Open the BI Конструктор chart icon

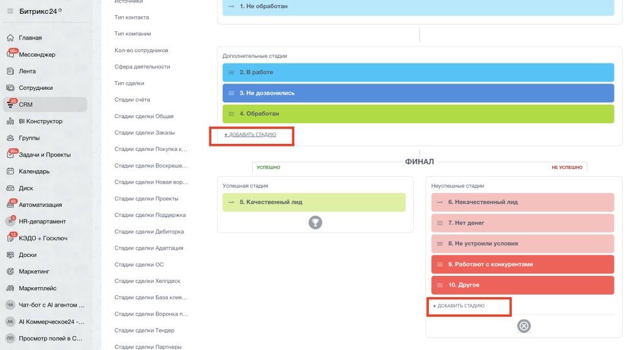(10, 121)
